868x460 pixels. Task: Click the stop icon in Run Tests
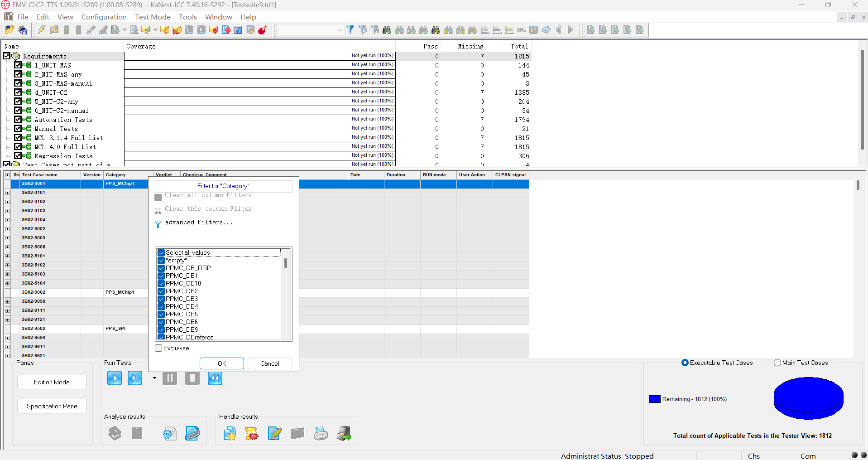coord(192,378)
